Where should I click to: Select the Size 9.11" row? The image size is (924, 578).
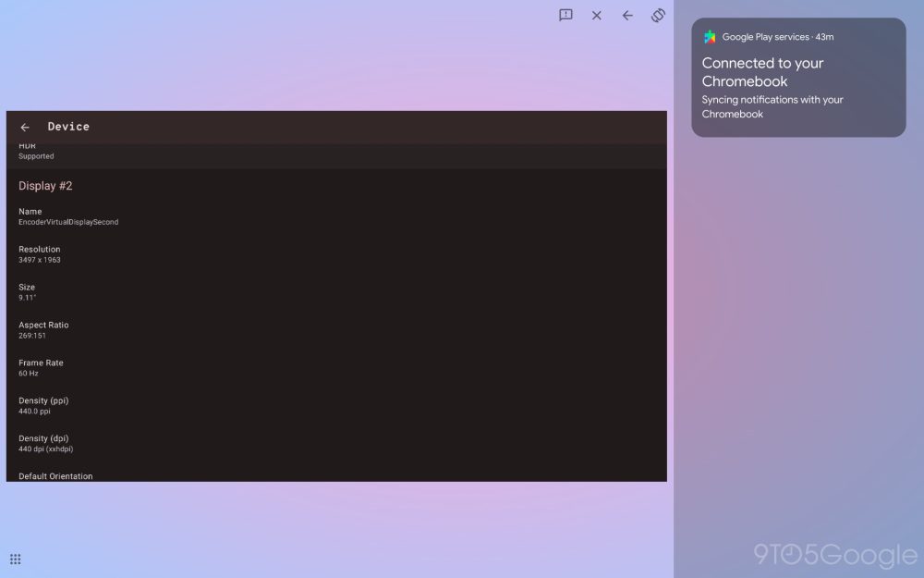(x=28, y=292)
